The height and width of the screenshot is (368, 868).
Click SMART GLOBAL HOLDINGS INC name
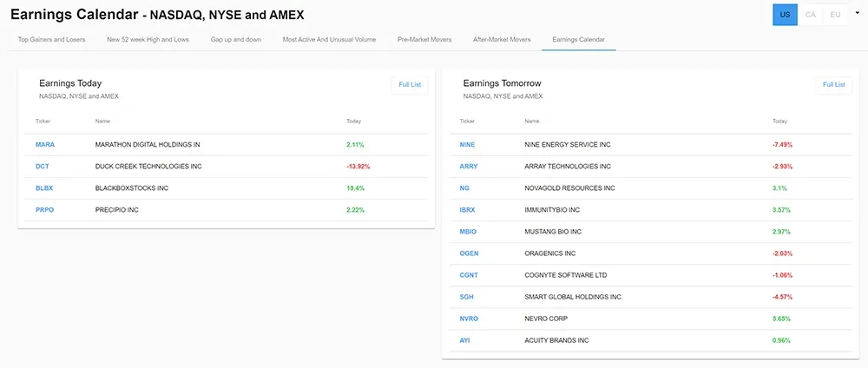point(573,297)
